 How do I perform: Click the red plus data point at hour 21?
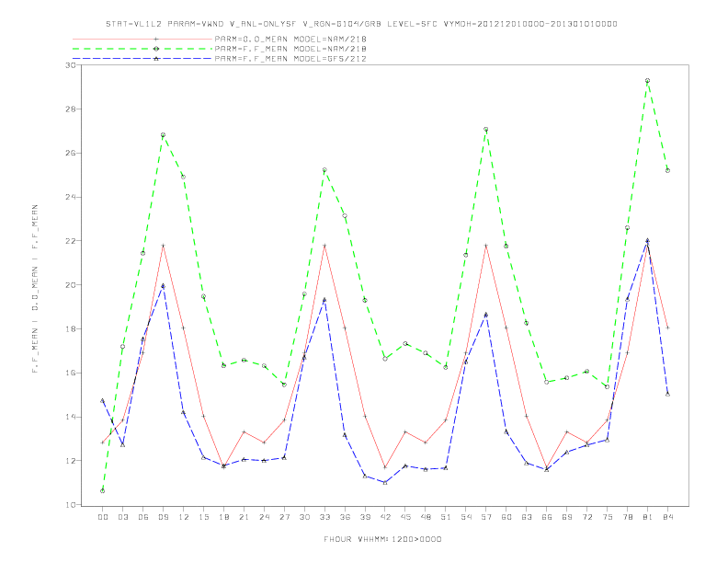pyautogui.click(x=244, y=431)
